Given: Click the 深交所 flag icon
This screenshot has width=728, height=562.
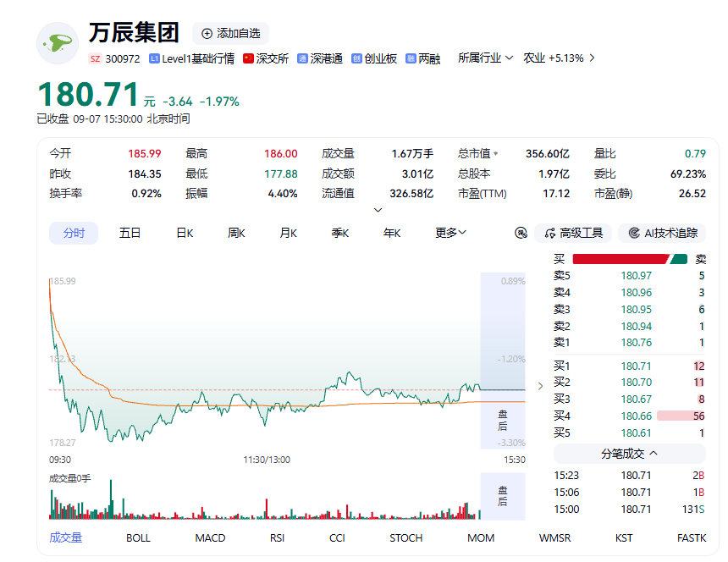Looking at the screenshot, I should pos(248,58).
